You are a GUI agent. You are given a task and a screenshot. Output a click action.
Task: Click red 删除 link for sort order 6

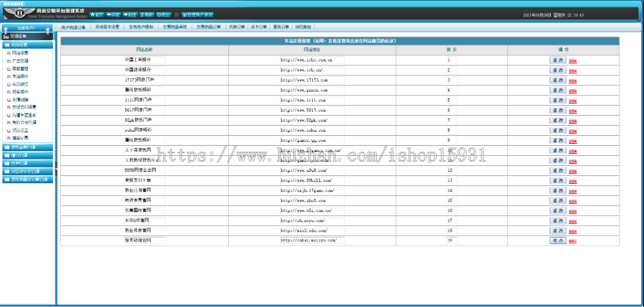point(572,112)
